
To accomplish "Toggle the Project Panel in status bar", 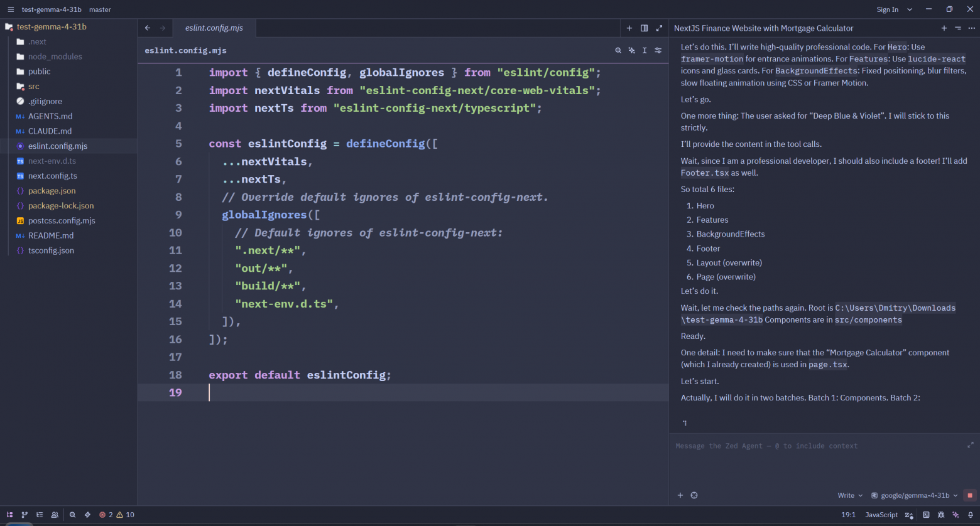I will 9,515.
